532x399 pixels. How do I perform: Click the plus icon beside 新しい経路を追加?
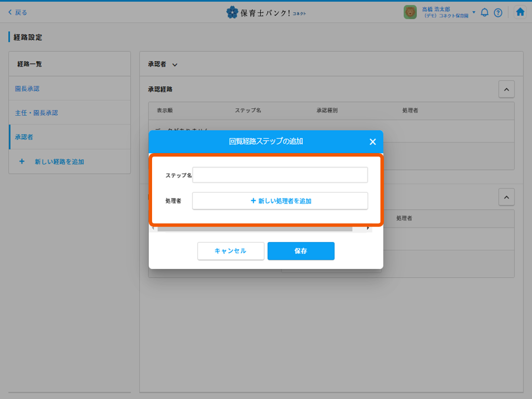coord(21,162)
